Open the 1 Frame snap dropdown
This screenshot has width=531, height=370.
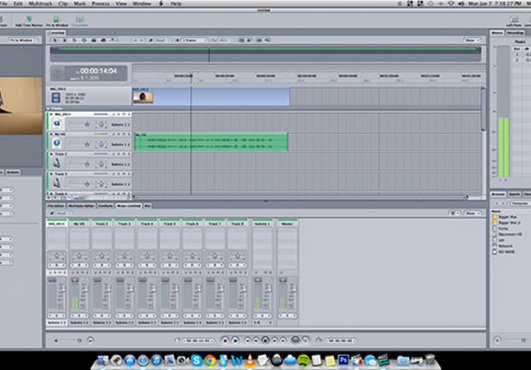click(x=194, y=40)
